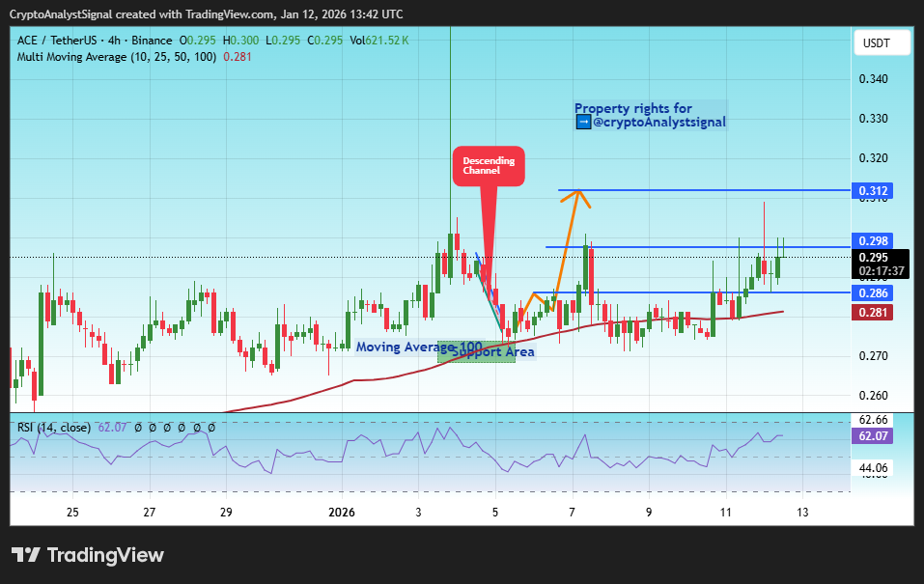Screen dimensions: 924x584
Task: Click the 44.06 RSI axis value
Action: click(874, 468)
